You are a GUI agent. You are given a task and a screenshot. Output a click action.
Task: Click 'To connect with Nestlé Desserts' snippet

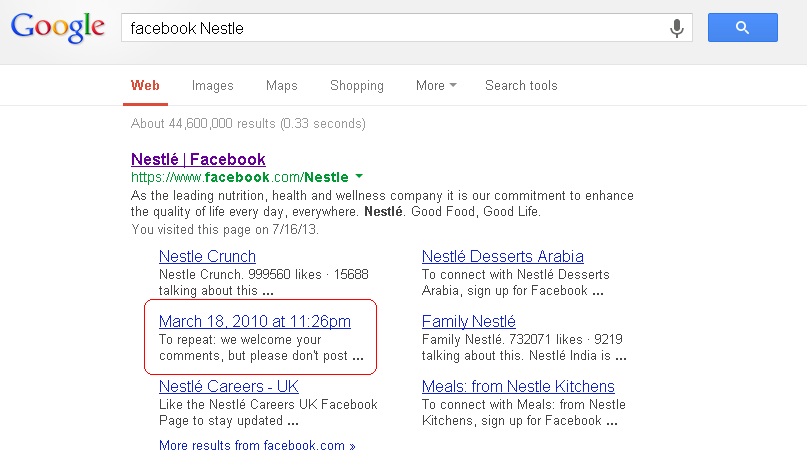tap(516, 282)
